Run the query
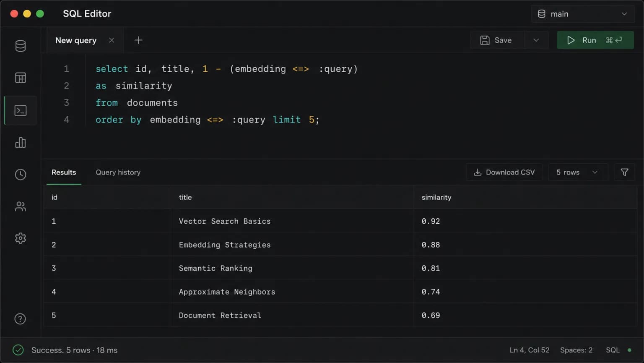This screenshot has height=363, width=644. point(595,40)
